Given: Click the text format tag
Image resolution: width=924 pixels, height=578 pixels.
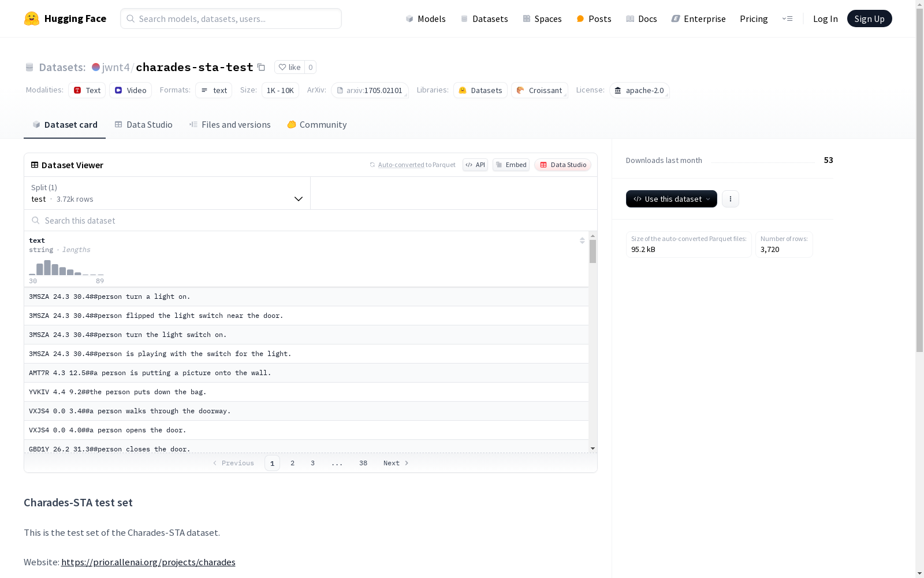Looking at the screenshot, I should (x=214, y=90).
